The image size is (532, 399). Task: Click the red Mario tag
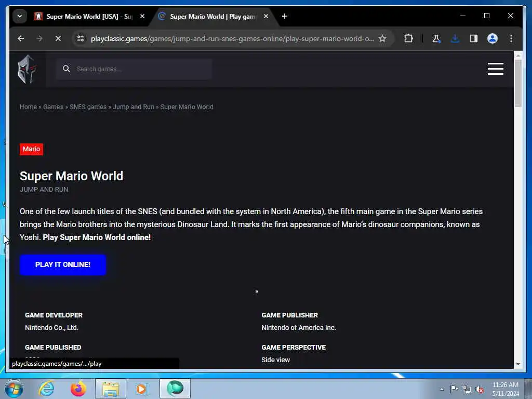[32, 149]
